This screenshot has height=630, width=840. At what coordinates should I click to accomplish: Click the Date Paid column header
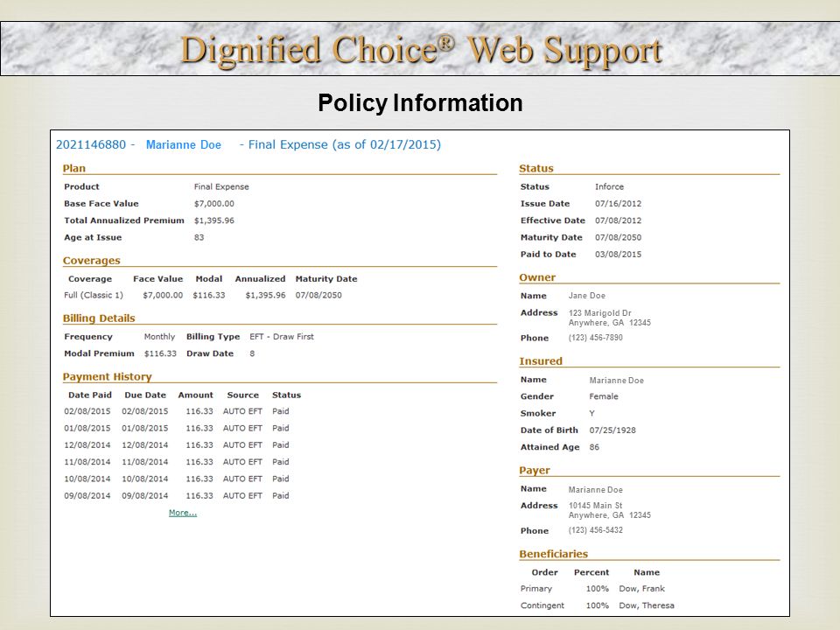point(90,395)
